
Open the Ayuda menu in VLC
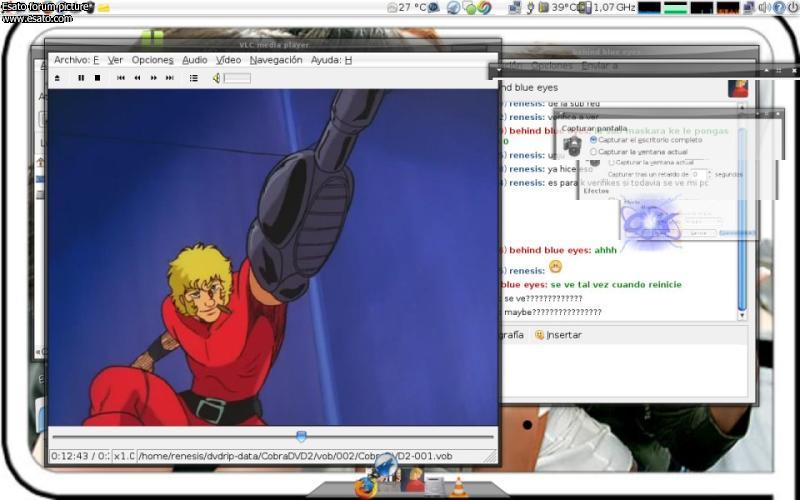pyautogui.click(x=332, y=60)
